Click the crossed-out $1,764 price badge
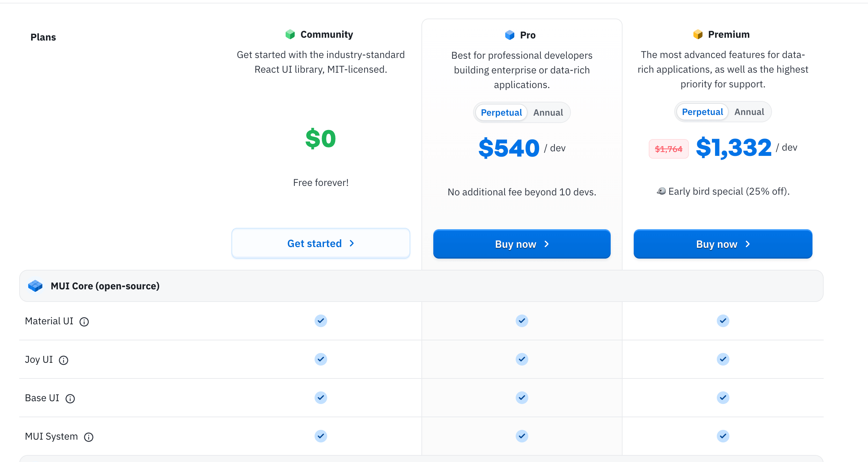The width and height of the screenshot is (868, 462). 668,149
